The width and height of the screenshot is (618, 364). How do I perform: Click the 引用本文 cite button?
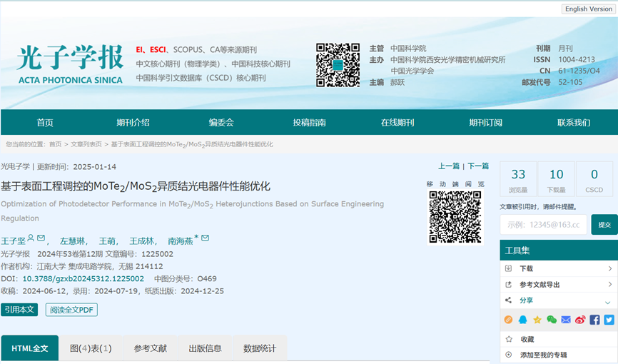coord(19,310)
